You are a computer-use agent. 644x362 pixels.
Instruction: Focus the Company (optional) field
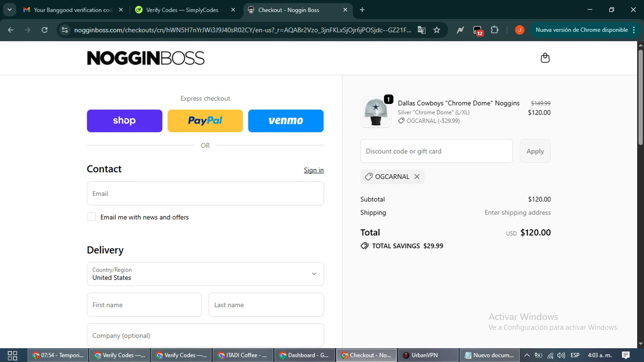(205, 335)
